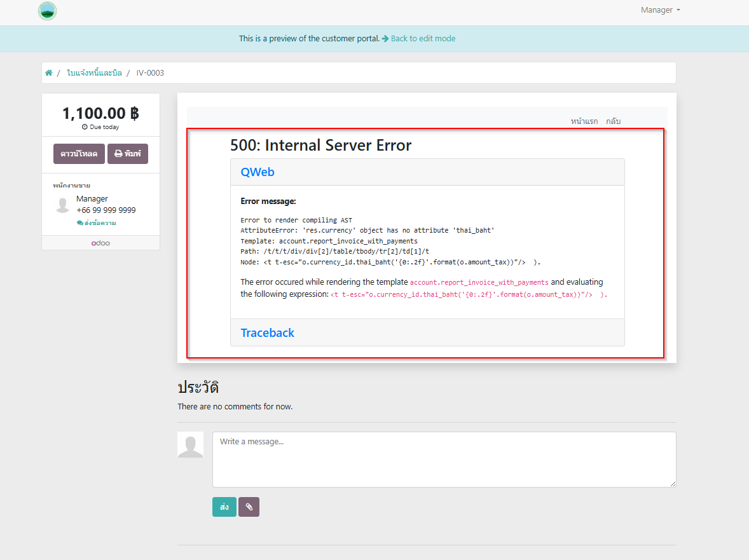Click the Write a message text area
Image resolution: width=749 pixels, height=560 pixels.
pyautogui.click(x=443, y=460)
